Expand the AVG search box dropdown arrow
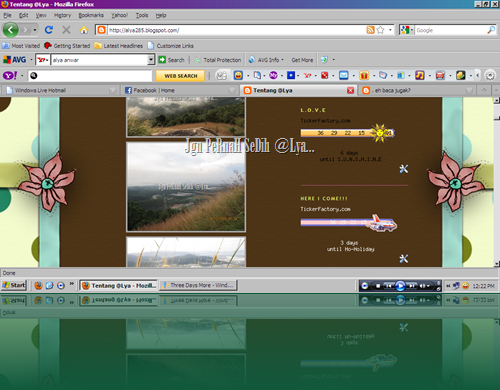 click(x=151, y=60)
